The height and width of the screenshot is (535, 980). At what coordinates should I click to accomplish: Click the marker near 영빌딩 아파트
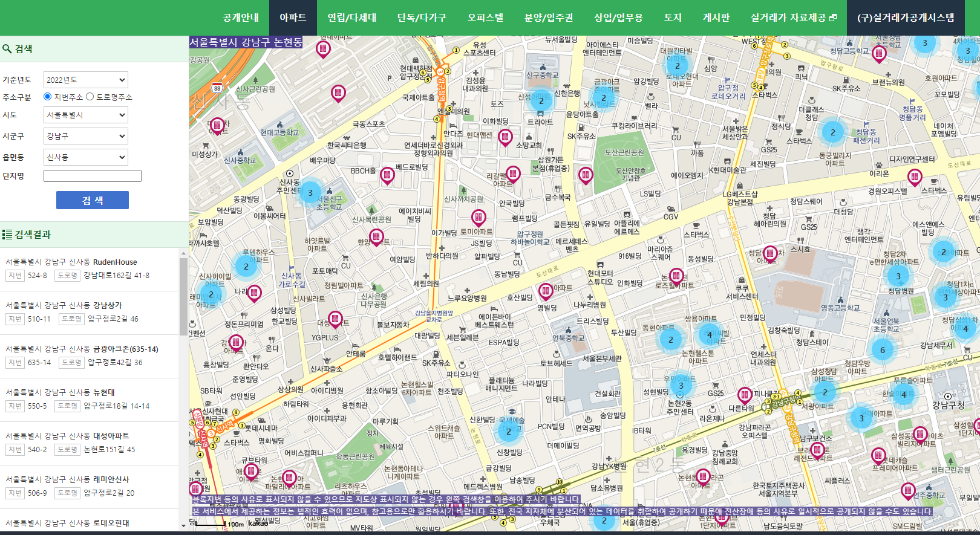click(546, 293)
